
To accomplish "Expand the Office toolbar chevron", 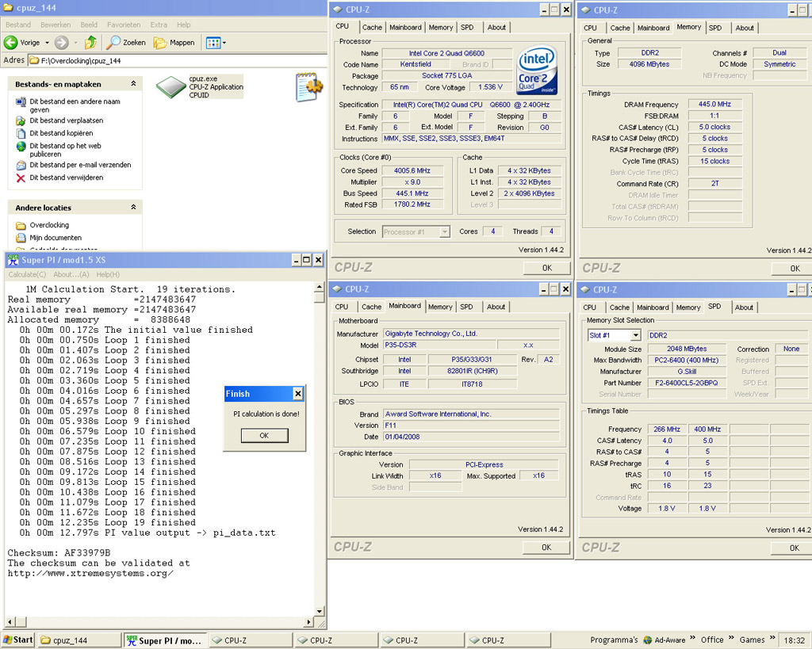I will 730,638.
